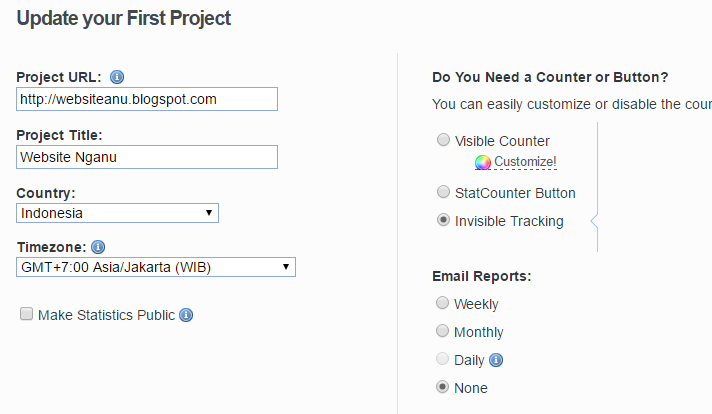Click the info icon next to Timezone
The image size is (712, 414).
(x=98, y=247)
